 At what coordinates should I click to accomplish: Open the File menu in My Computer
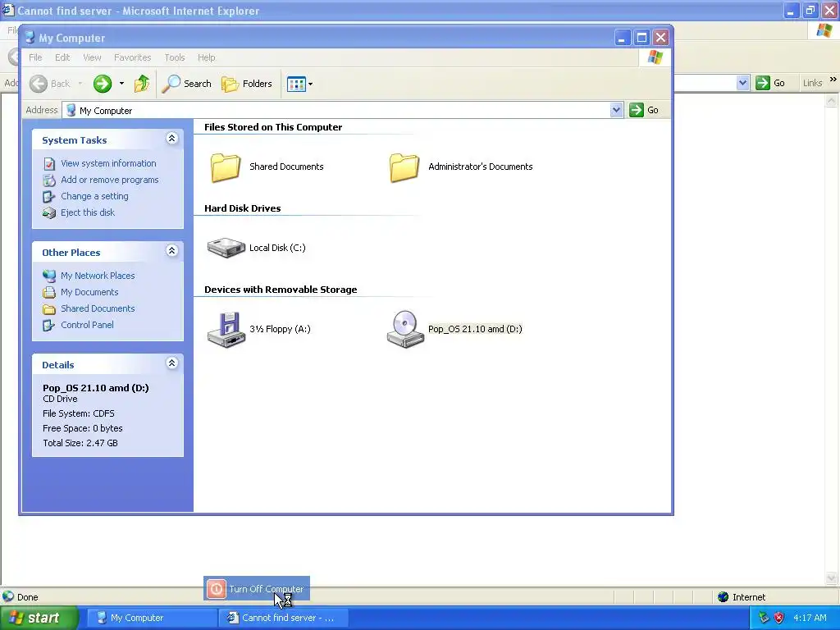point(35,57)
